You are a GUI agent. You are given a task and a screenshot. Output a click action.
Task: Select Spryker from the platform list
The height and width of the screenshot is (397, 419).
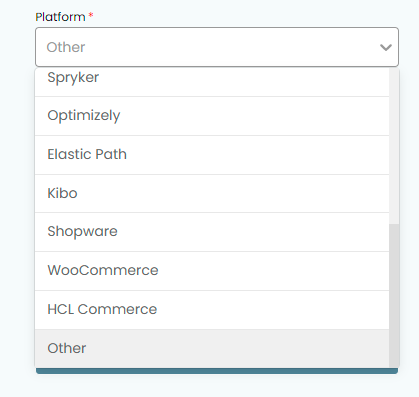(x=212, y=82)
